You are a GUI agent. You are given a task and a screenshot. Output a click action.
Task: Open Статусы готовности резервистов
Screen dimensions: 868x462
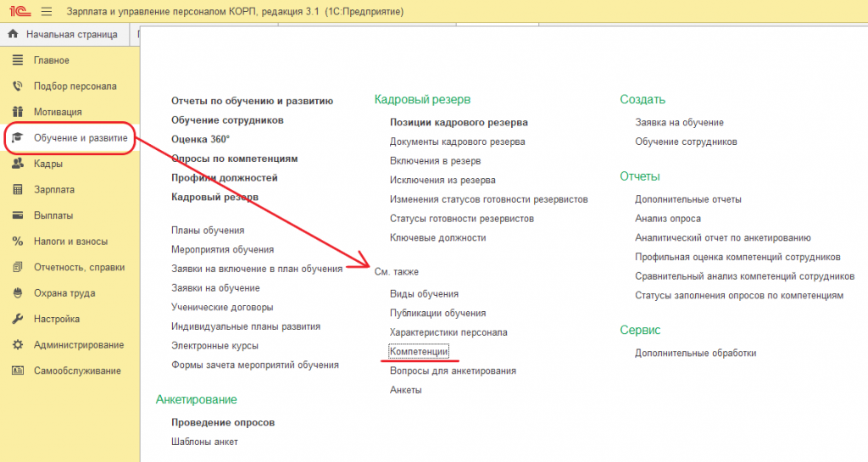coord(462,219)
